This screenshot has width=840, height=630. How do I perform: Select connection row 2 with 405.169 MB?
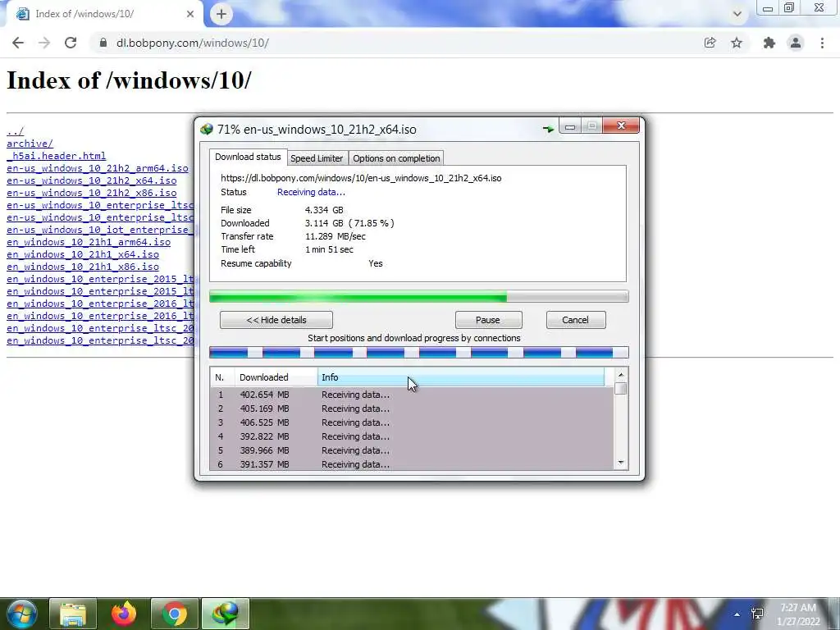[412, 409]
